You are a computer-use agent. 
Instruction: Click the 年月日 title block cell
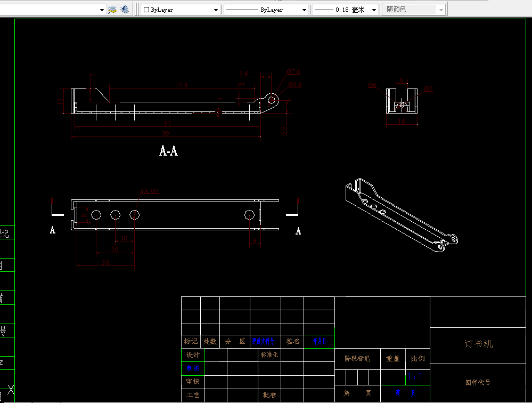(x=320, y=341)
